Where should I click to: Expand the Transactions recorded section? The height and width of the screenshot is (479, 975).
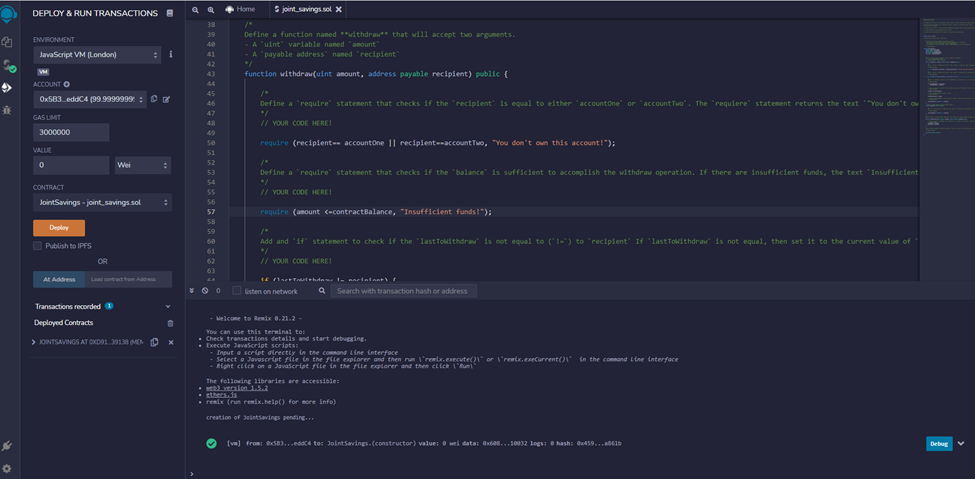(167, 307)
